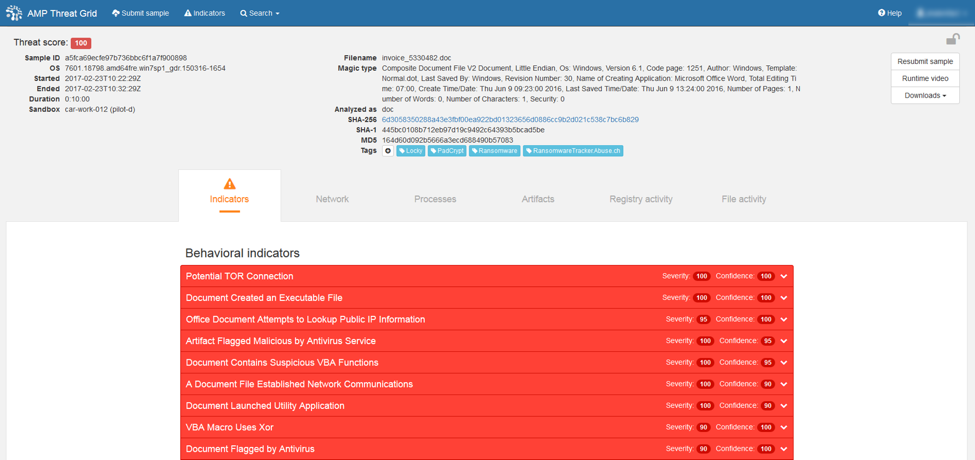Select the Ransomware tag
This screenshot has height=460, width=975.
pyautogui.click(x=495, y=151)
